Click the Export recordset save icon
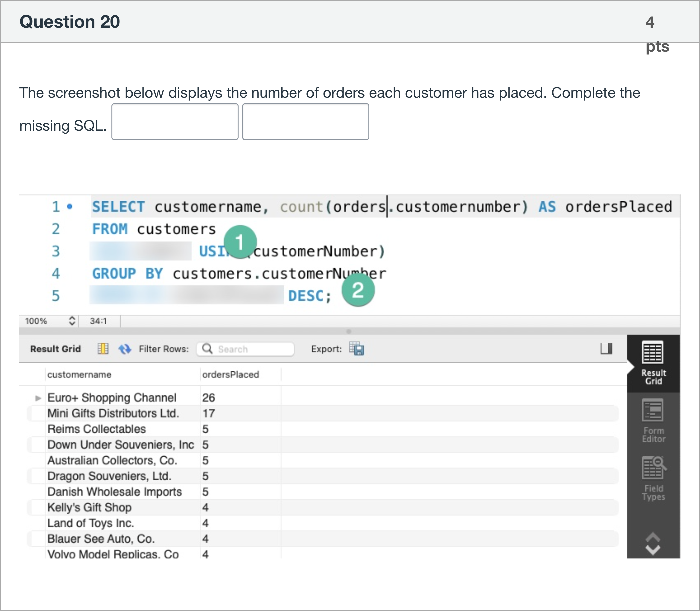 click(356, 348)
